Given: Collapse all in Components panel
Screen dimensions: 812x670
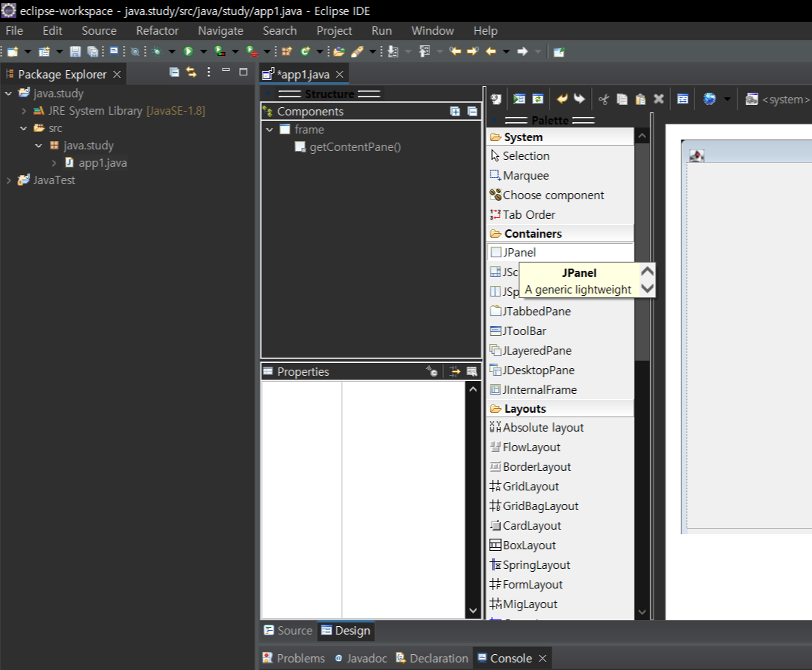Looking at the screenshot, I should coord(472,112).
